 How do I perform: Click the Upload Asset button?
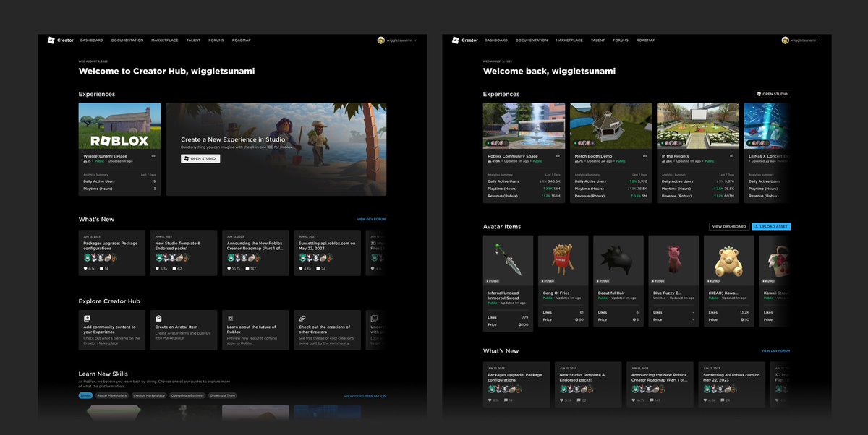point(771,227)
